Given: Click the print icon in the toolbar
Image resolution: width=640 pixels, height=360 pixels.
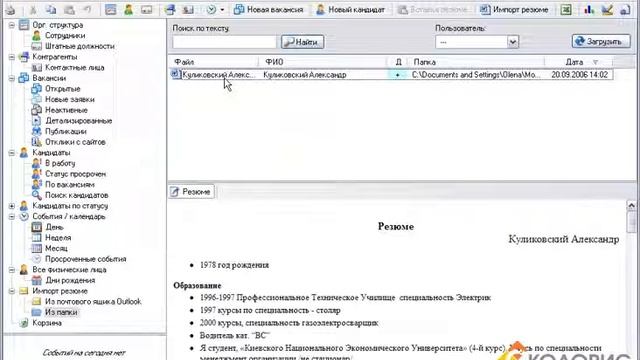Looking at the screenshot, I should coord(11,9).
